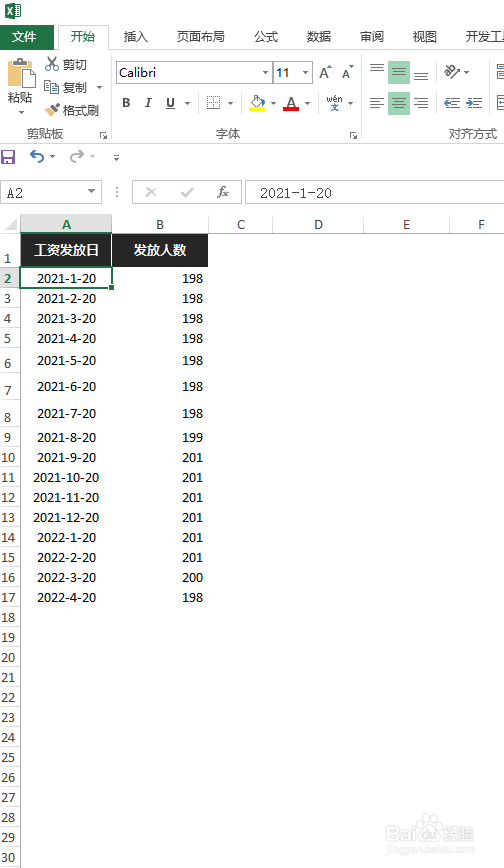504x868 pixels.
Task: Expand the font color dropdown arrow
Action: tap(307, 104)
